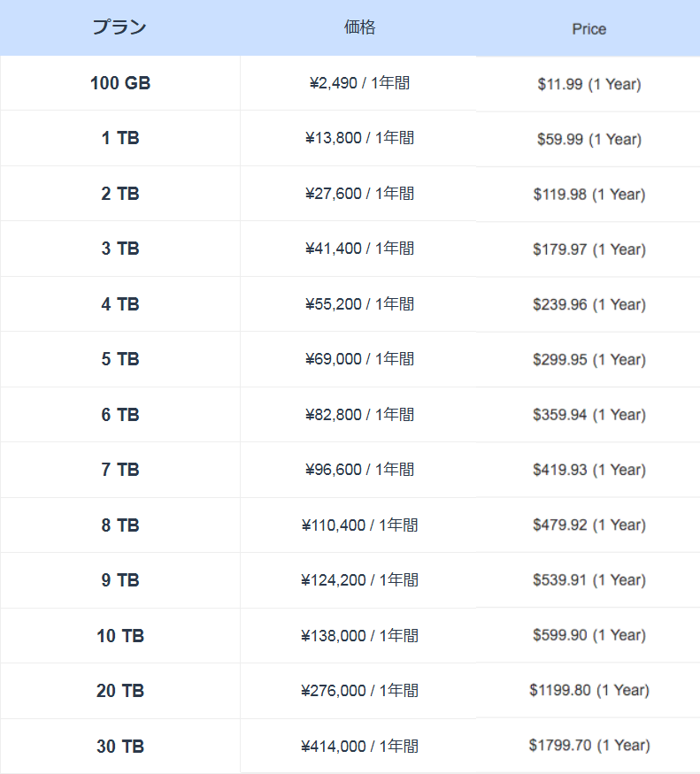Select the 5 TB plan cell

coord(120,359)
